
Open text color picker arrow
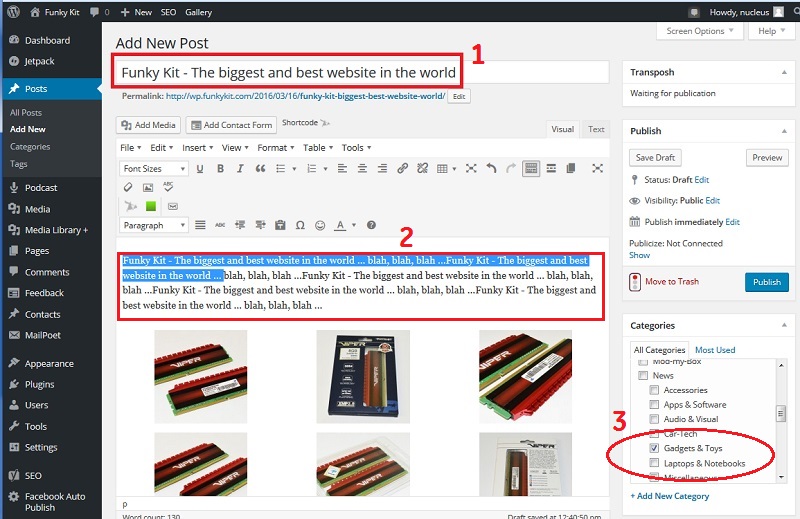coord(354,225)
